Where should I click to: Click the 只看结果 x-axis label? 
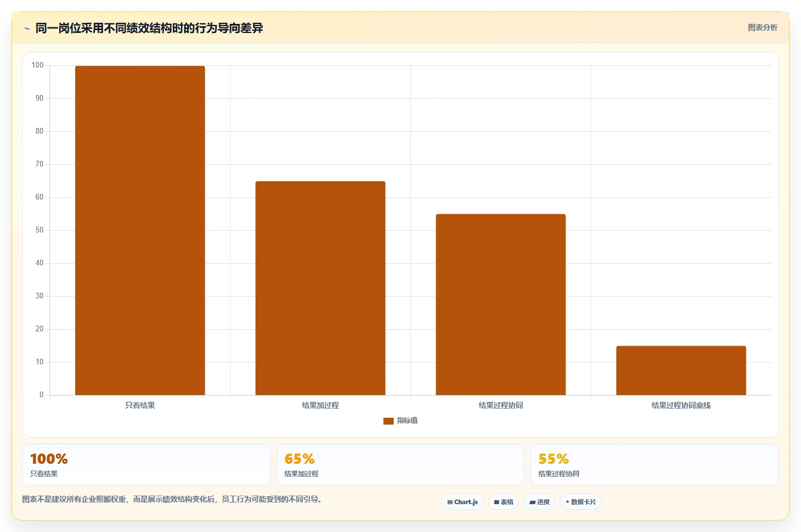[x=140, y=405]
